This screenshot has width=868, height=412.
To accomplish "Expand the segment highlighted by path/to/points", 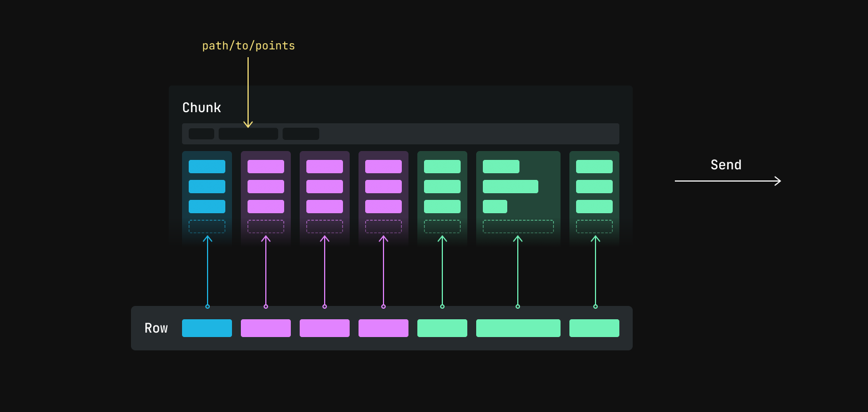I will coord(248,134).
